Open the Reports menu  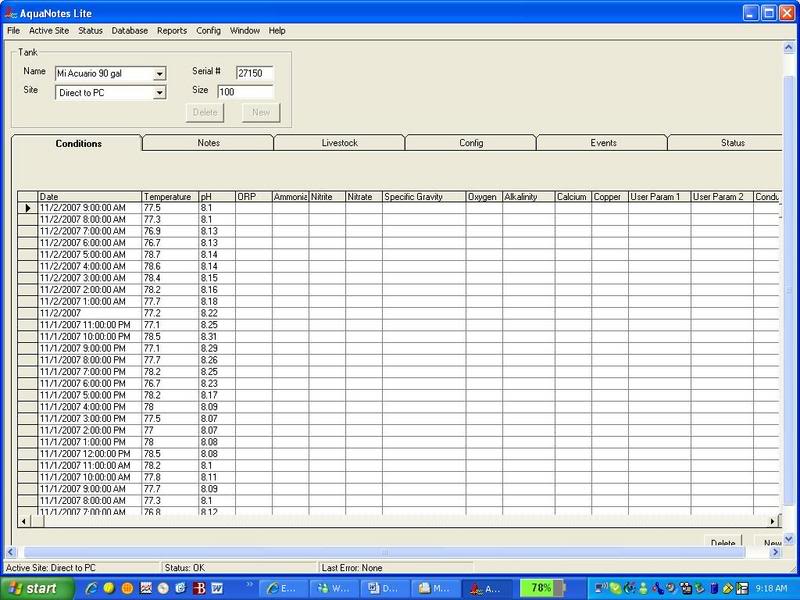[172, 31]
